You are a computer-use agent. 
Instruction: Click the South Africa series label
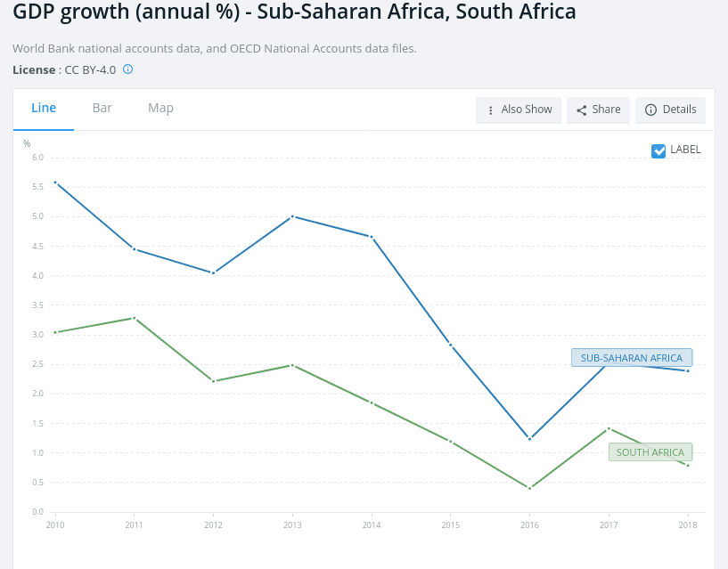[x=650, y=452]
